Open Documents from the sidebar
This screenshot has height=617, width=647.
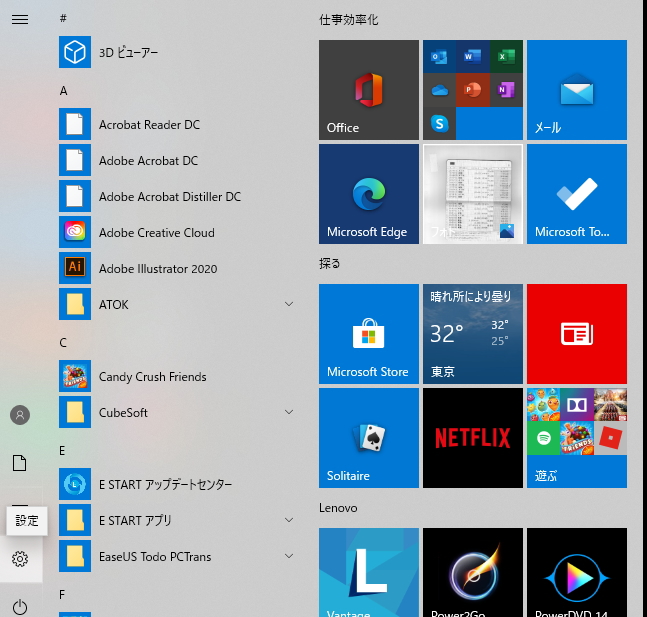(20, 463)
